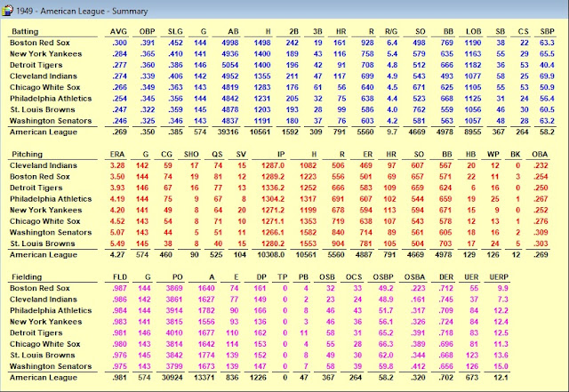Click the Batting OBP column header

pos(147,32)
